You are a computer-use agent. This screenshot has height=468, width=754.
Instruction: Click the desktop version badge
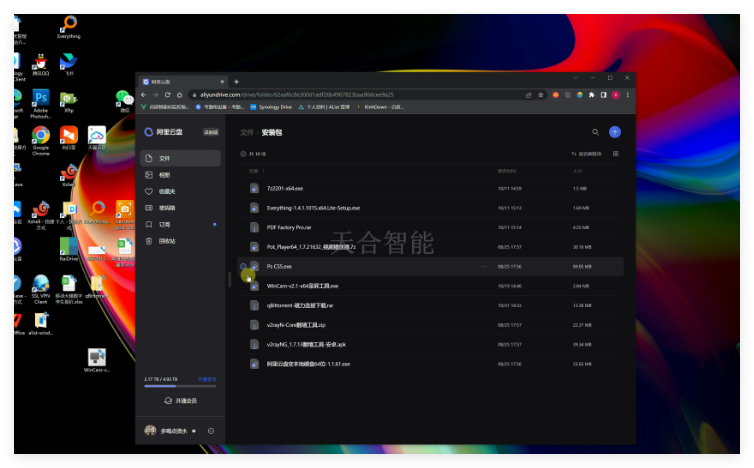tap(211, 132)
